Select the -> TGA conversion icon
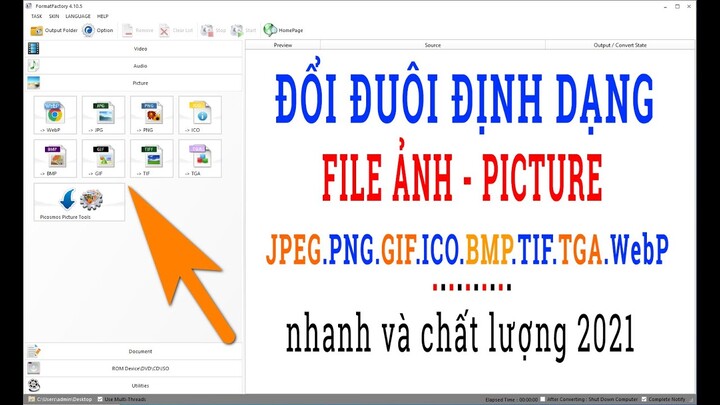The height and width of the screenshot is (405, 720). pos(200,158)
